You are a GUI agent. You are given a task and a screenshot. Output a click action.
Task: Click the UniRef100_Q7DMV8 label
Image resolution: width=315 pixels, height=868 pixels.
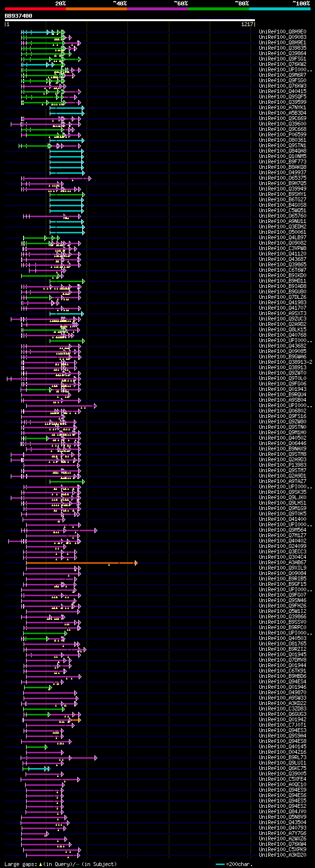click(x=283, y=660)
